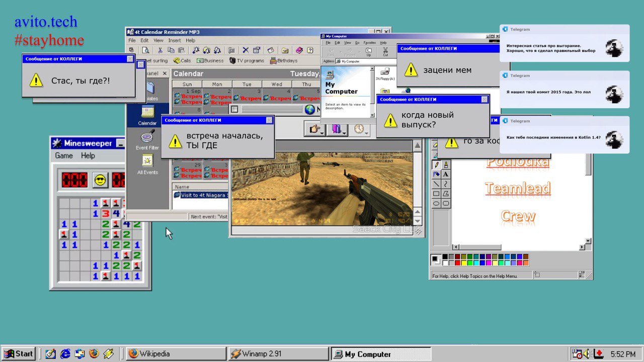Click the question mark Help icon in Calendar toolbar
Viewport: 644px width, 362px height.
[310, 50]
